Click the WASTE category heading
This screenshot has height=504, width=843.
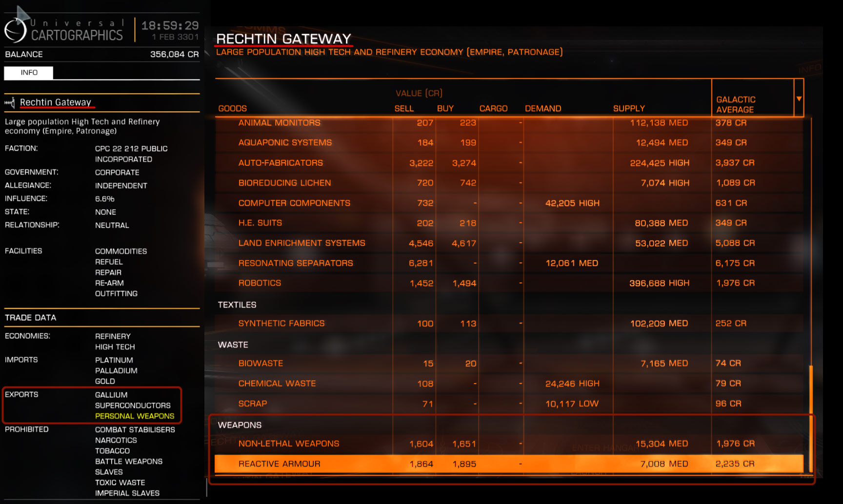coord(233,345)
